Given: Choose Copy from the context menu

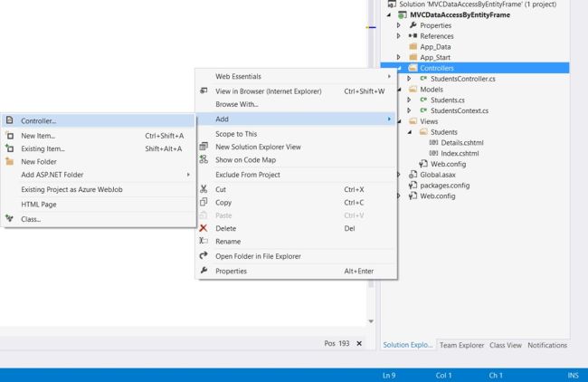Looking at the screenshot, I should [296, 203].
